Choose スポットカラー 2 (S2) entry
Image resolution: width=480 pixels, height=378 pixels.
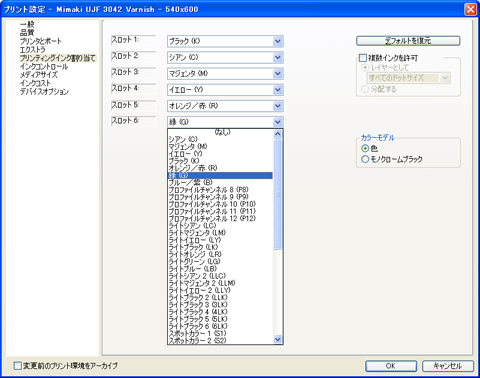[220, 341]
